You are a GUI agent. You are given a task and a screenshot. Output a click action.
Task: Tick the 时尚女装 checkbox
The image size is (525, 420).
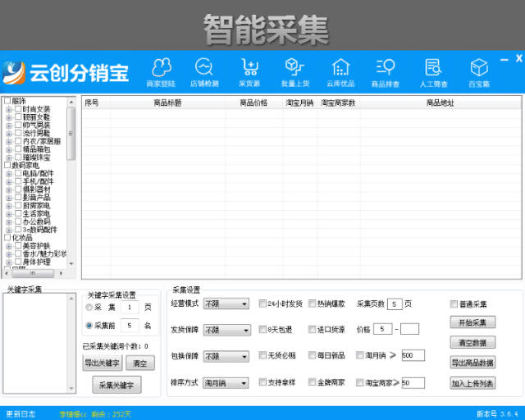(18, 108)
